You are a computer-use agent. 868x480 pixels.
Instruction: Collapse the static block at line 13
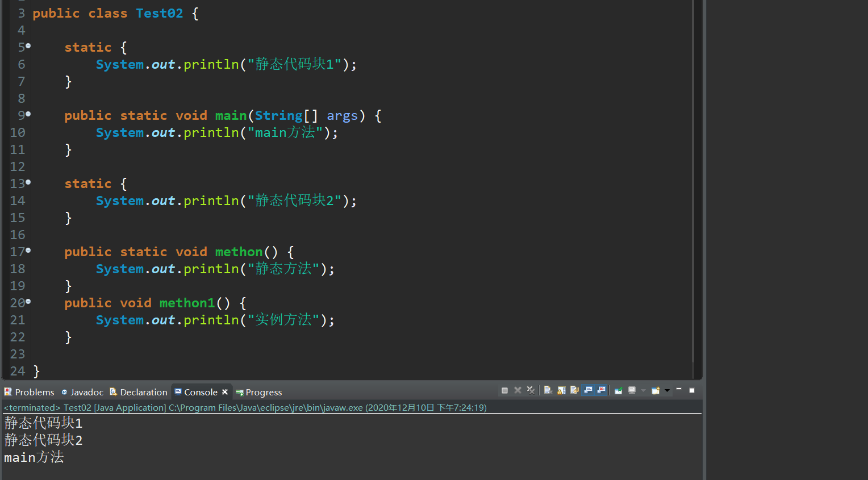[28, 182]
